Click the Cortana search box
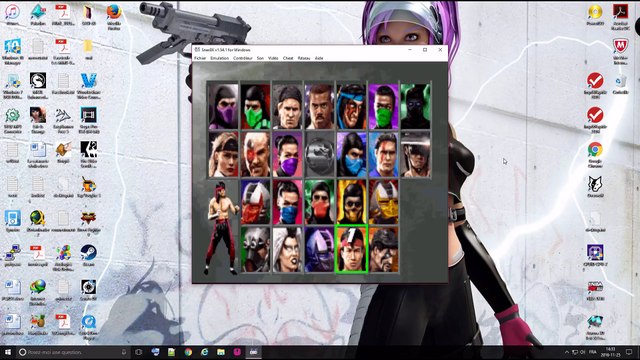This screenshot has width=640, height=360. (73, 352)
